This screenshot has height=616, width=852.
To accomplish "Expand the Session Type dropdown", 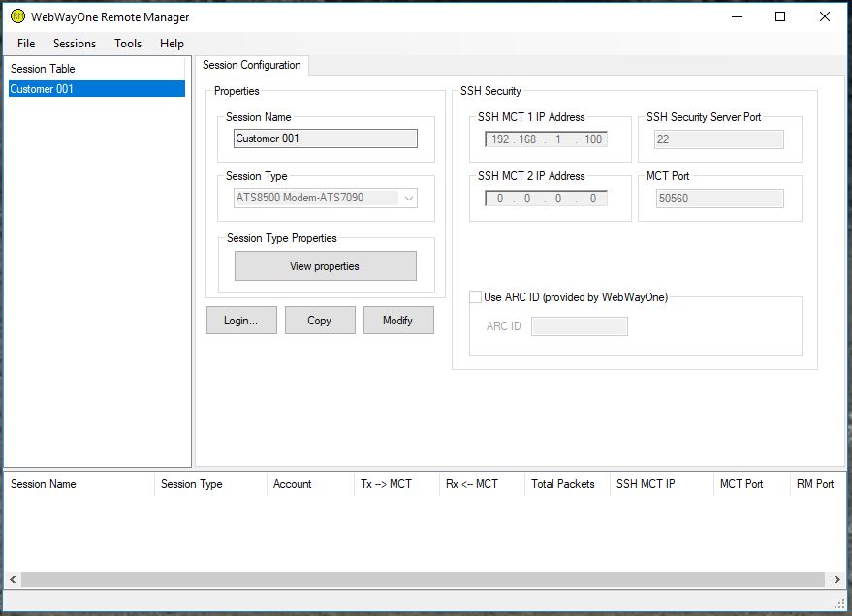I will click(x=409, y=198).
